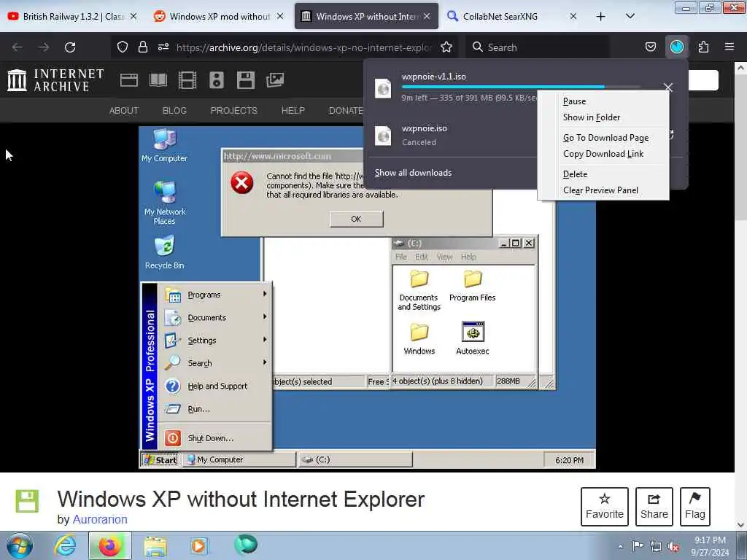
Task: Click the Firefox taskbar icon
Action: (109, 545)
